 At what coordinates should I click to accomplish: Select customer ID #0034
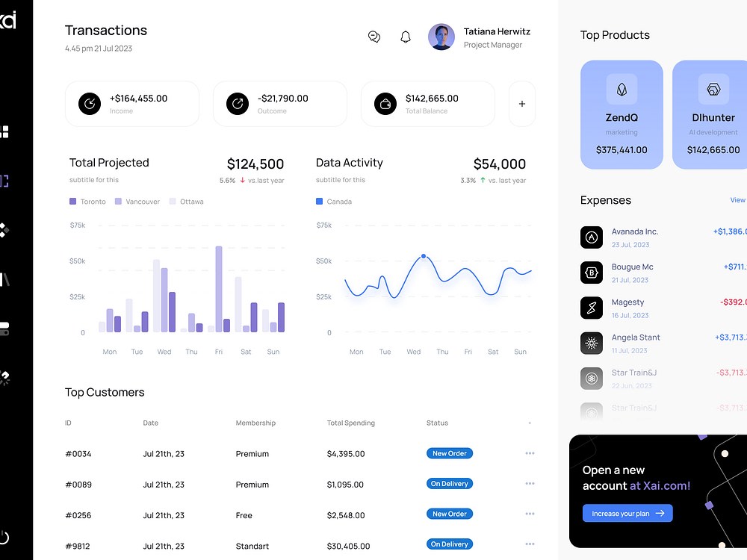78,454
